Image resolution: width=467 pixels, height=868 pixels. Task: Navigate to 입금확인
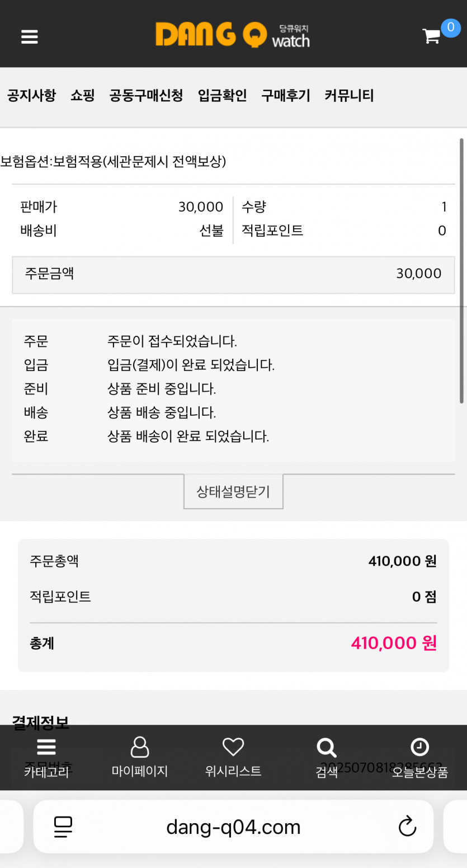(222, 96)
